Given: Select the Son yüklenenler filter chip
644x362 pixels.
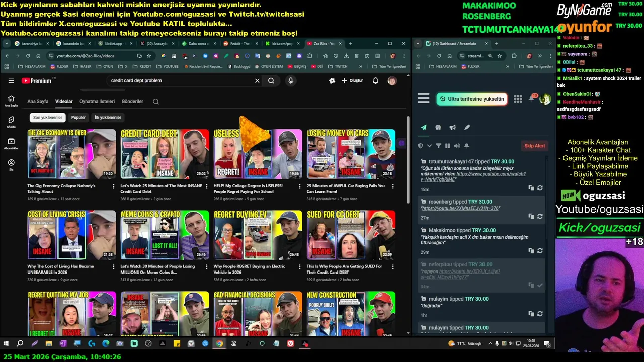Looking at the screenshot, I should click(x=48, y=117).
